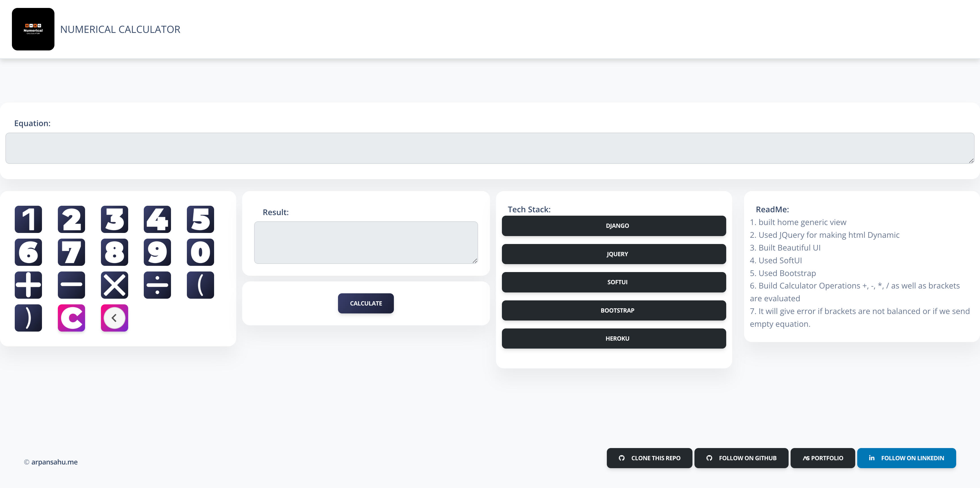Click Follow on LinkedIn button

906,458
